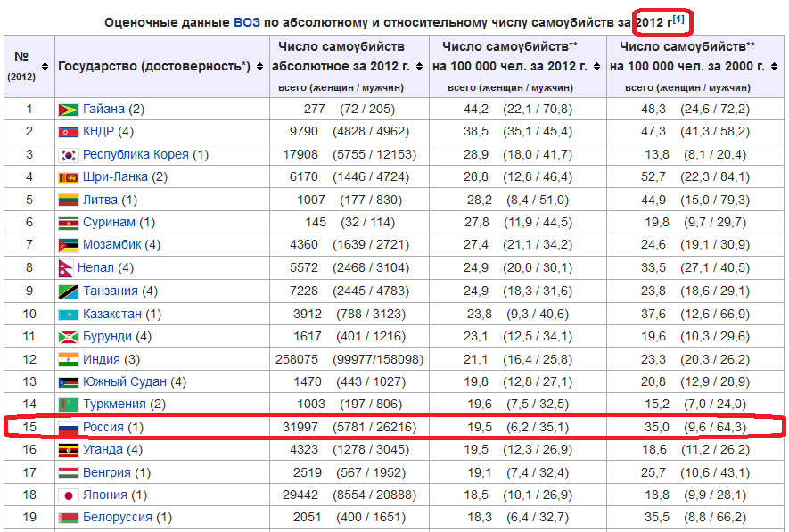Click the Japan flag icon
This screenshot has height=532, width=789.
[68, 495]
